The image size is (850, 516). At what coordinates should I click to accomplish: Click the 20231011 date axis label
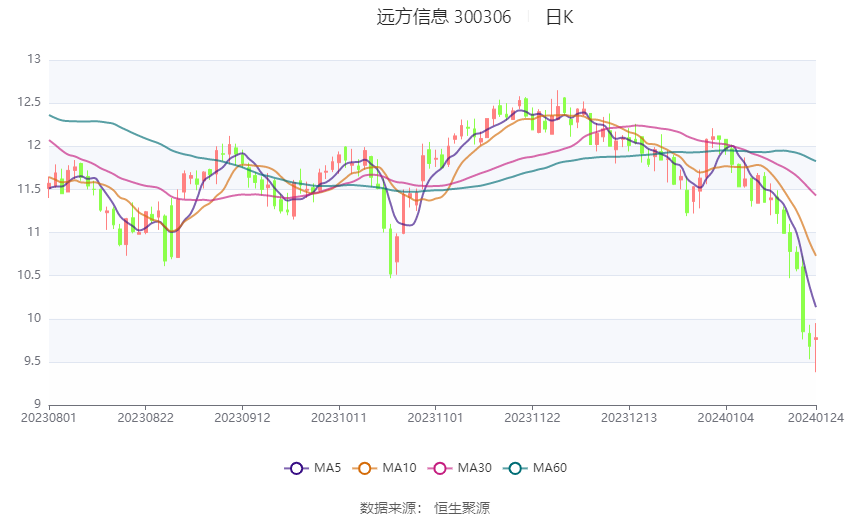[x=339, y=418]
